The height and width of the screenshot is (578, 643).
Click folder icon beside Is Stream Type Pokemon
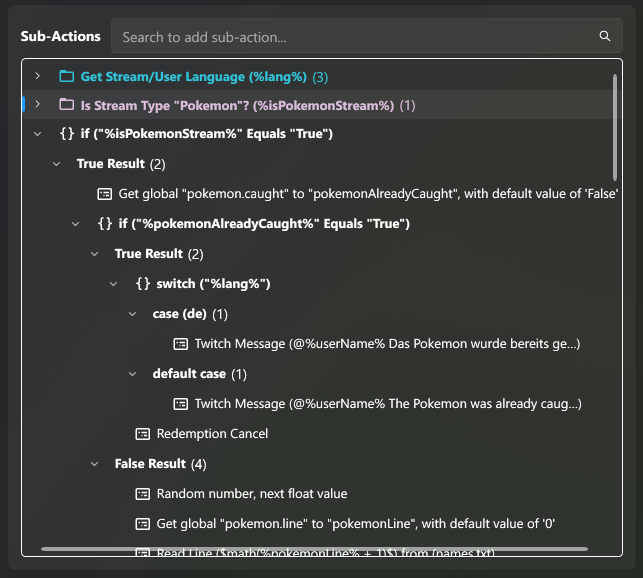point(67,105)
